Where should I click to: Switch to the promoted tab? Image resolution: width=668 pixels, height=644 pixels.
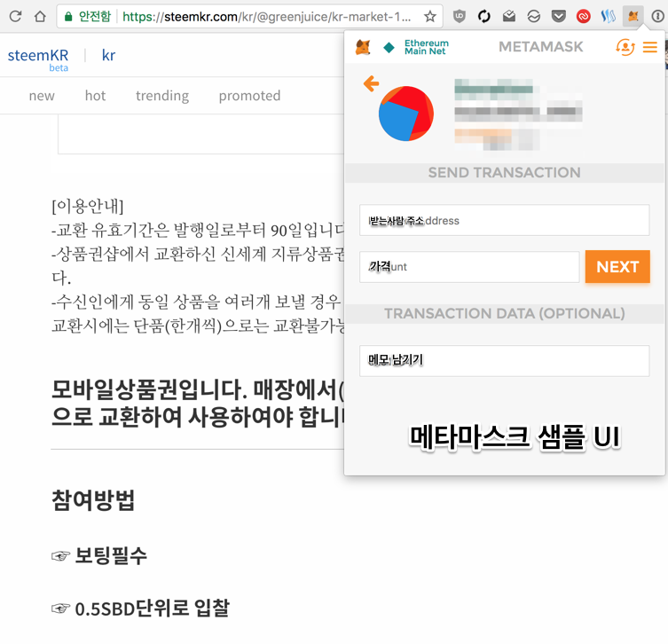coord(249,96)
